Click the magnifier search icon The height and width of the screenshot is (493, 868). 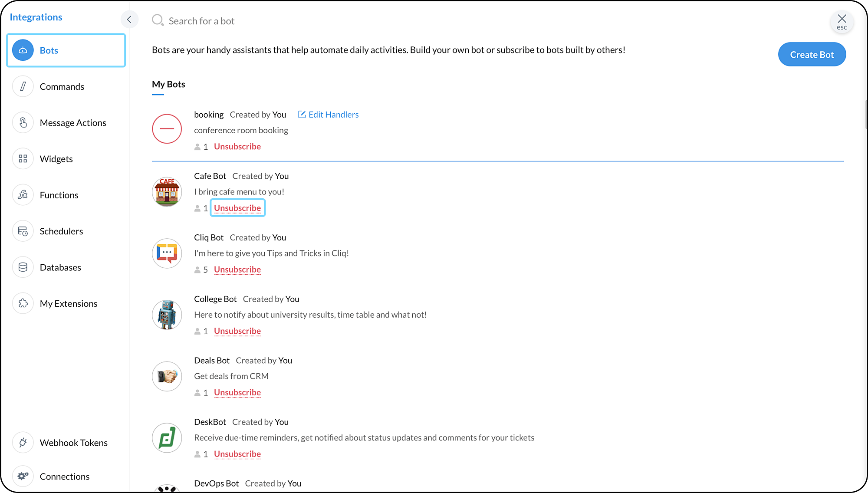coord(158,20)
